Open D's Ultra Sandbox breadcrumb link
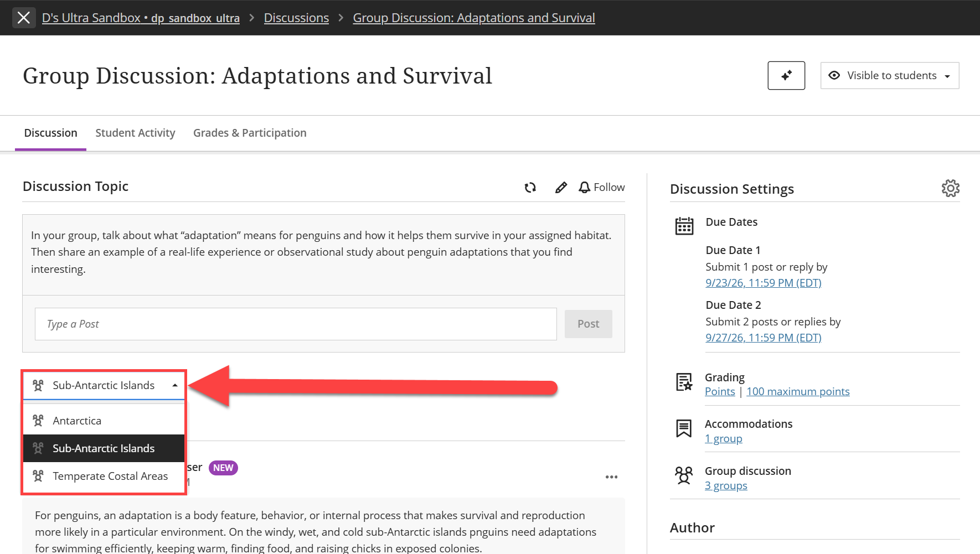 [x=141, y=18]
